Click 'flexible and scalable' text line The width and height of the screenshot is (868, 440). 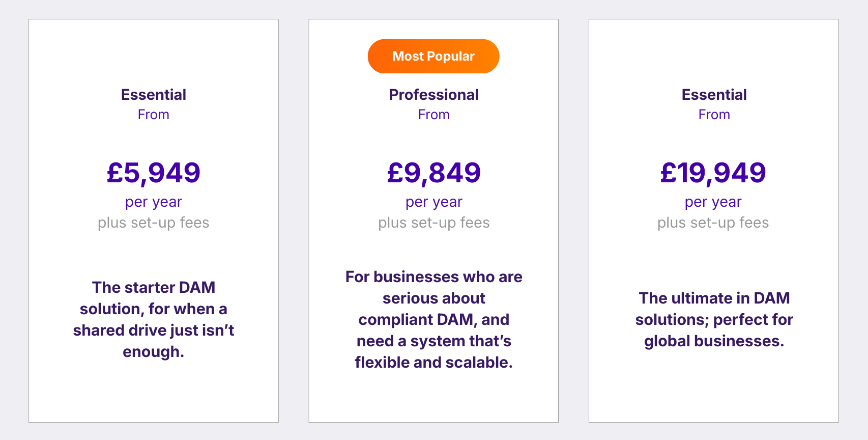[x=433, y=362]
